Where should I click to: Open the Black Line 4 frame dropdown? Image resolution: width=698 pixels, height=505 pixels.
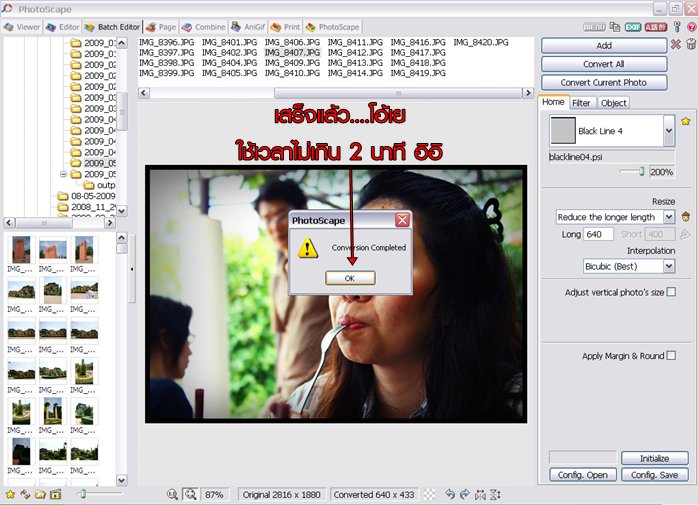coord(669,130)
